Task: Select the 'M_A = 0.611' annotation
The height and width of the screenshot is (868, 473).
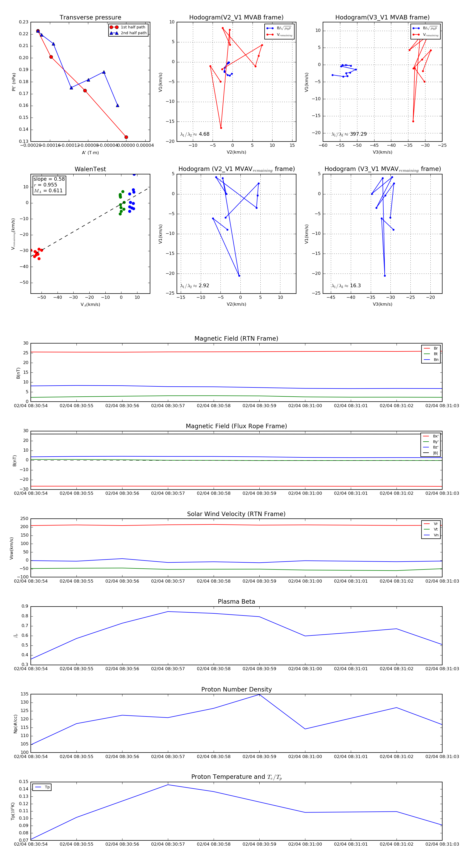Action: tap(48, 191)
